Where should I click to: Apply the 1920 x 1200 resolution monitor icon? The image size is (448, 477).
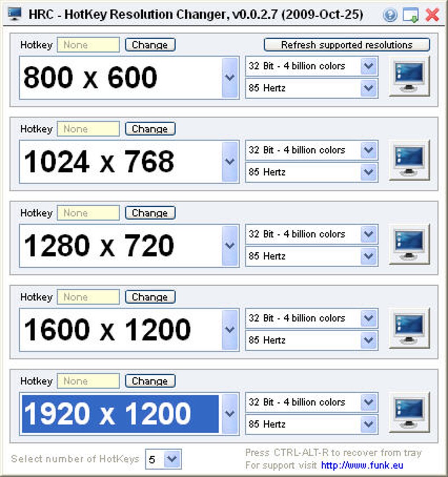pos(409,412)
